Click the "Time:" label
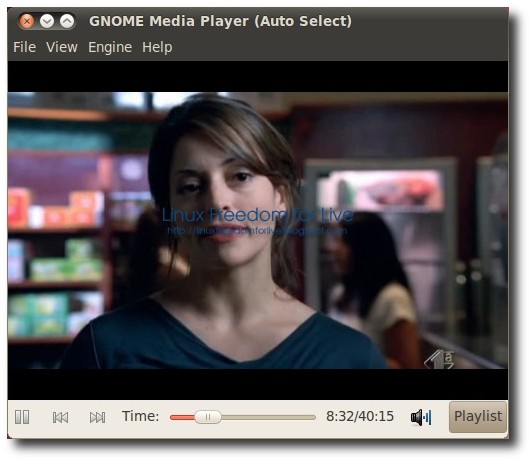The height and width of the screenshot is (462, 532). click(140, 416)
